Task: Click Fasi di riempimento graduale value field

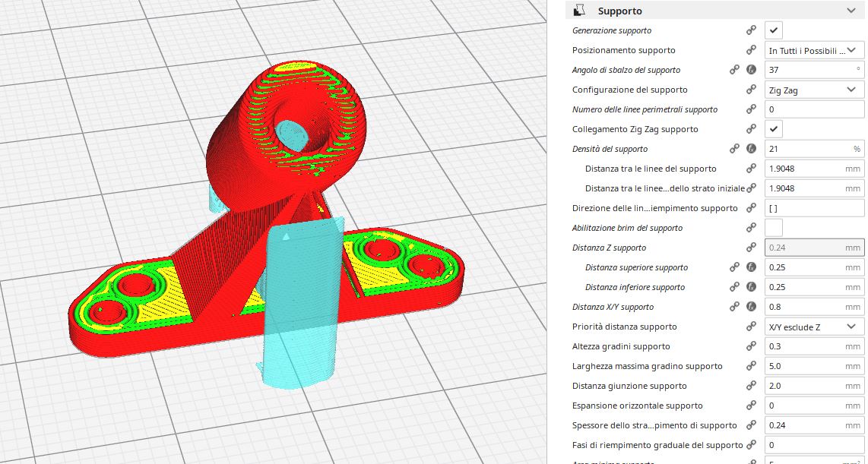Action: [814, 445]
